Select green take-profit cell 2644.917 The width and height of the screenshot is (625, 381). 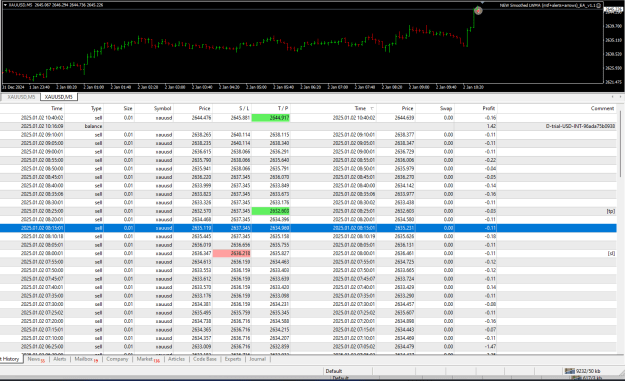point(271,118)
